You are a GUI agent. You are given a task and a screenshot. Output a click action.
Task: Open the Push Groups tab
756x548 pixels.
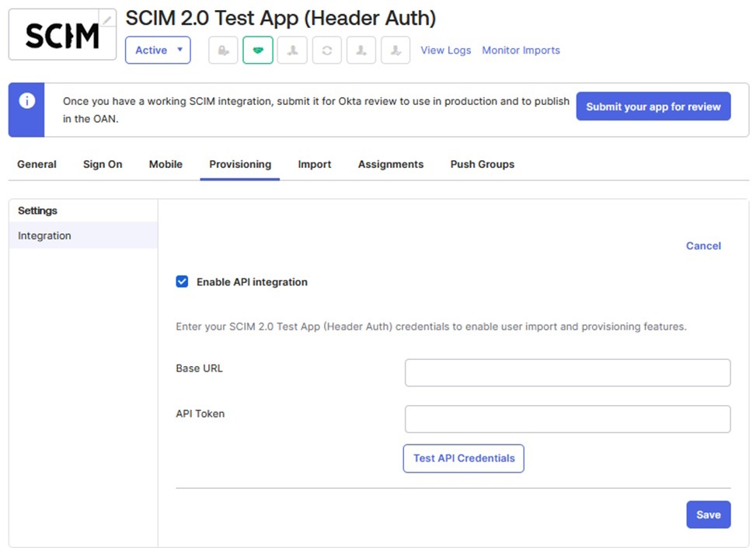coord(482,164)
